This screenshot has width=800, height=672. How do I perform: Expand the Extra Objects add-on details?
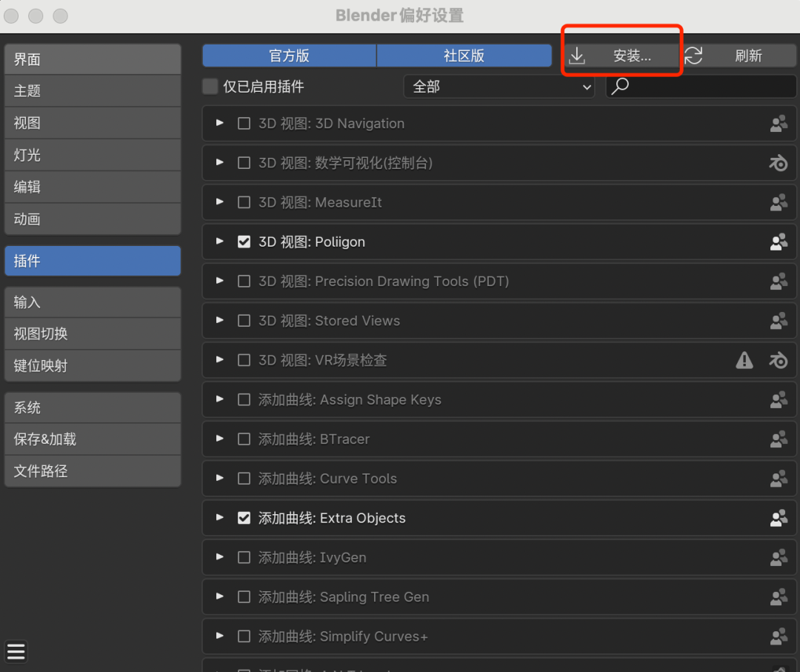click(220, 518)
